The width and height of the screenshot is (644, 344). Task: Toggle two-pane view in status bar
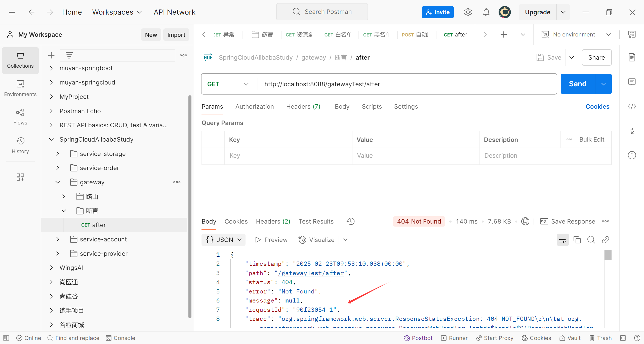pyautogui.click(x=623, y=338)
